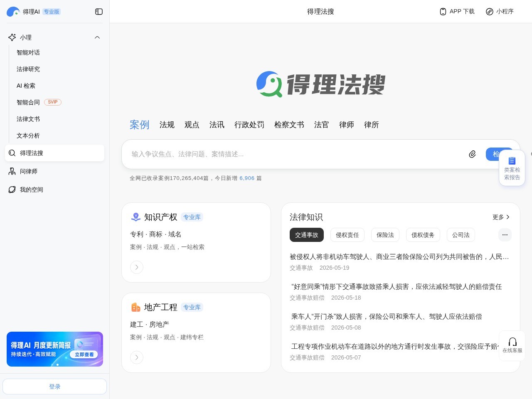The width and height of the screenshot is (532, 399).
Task: Open 文本分析 in sidebar
Action: pos(28,135)
